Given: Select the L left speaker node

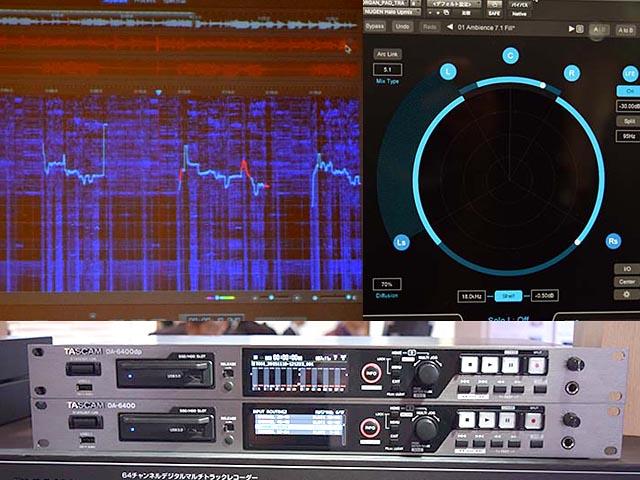Looking at the screenshot, I should coord(448,72).
